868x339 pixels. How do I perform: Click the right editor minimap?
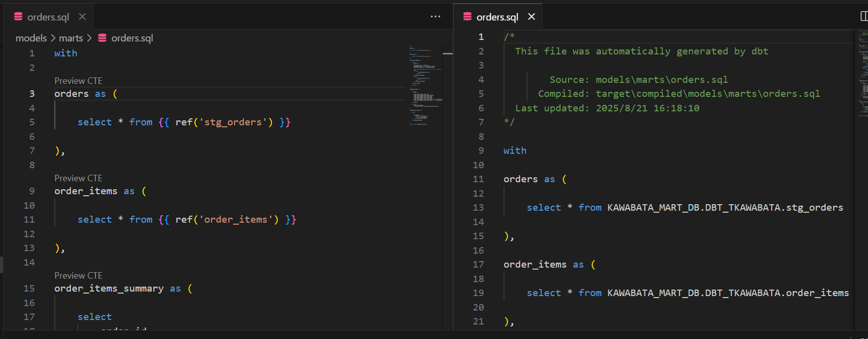click(x=863, y=74)
